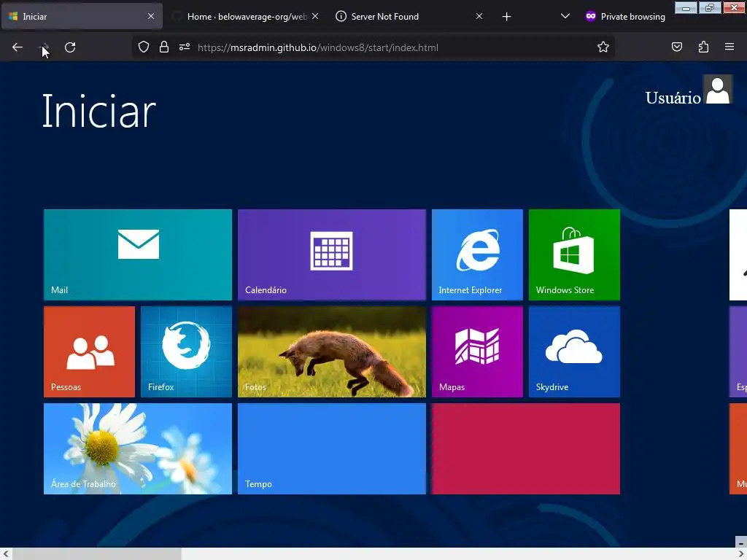Open the Mail tile

[138, 254]
